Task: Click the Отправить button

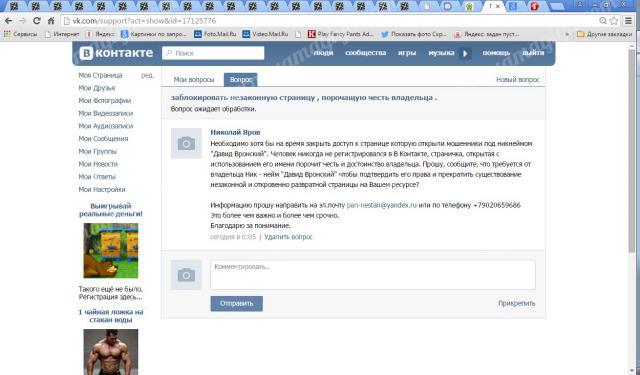Action: coord(237,304)
